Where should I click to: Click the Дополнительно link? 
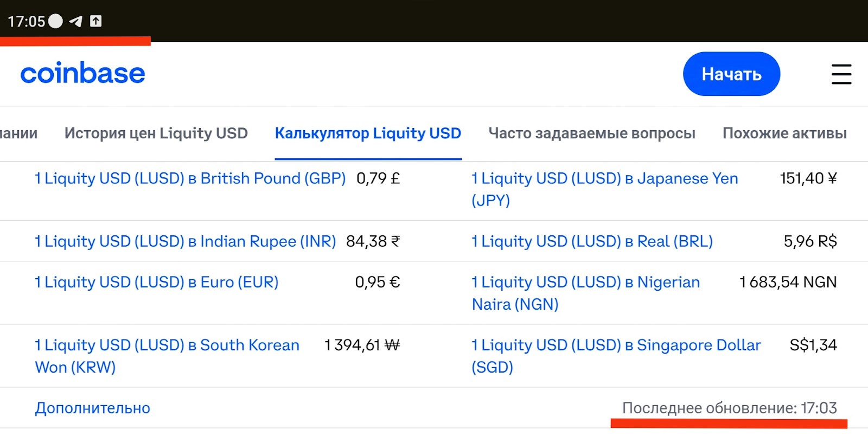point(93,408)
